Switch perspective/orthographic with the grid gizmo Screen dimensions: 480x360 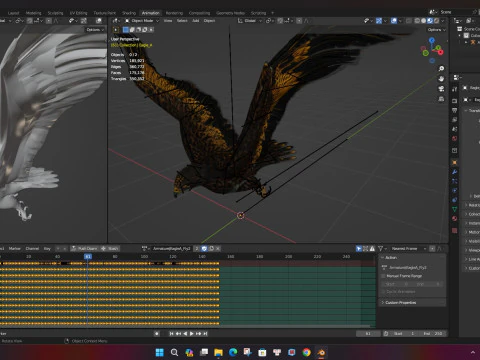(441, 99)
